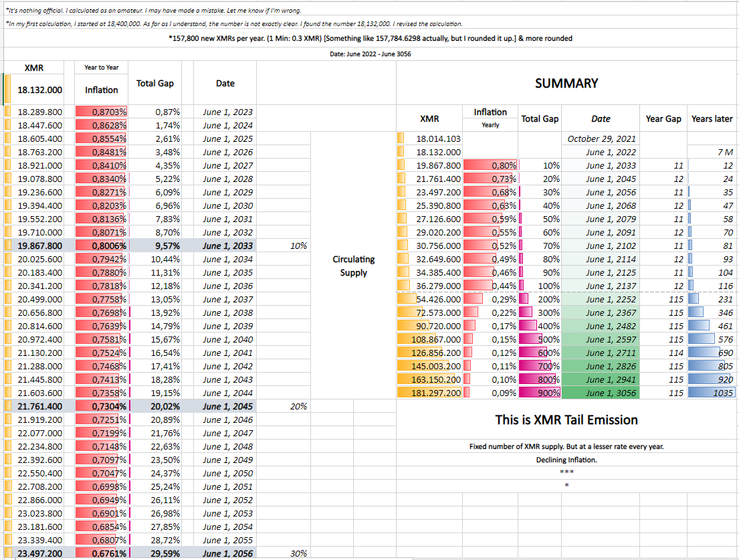
Task: Select summary XMR value 54.426.000
Action: 429,299
